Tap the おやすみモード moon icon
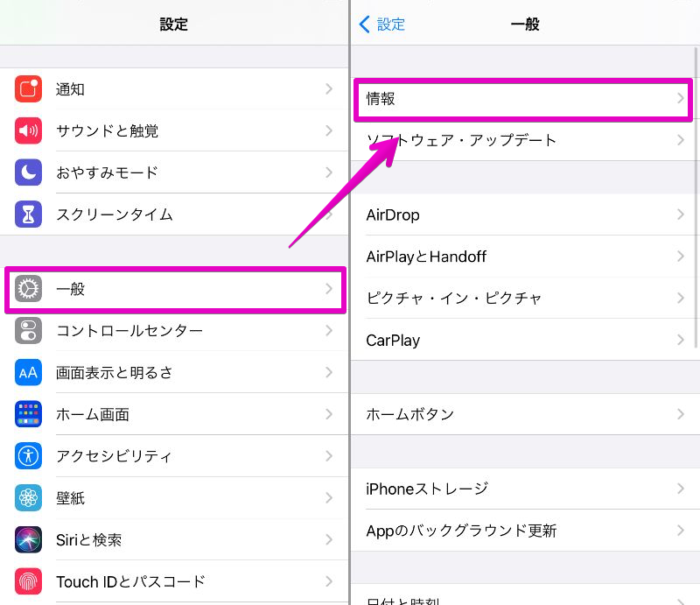Image resolution: width=700 pixels, height=605 pixels. 27,172
